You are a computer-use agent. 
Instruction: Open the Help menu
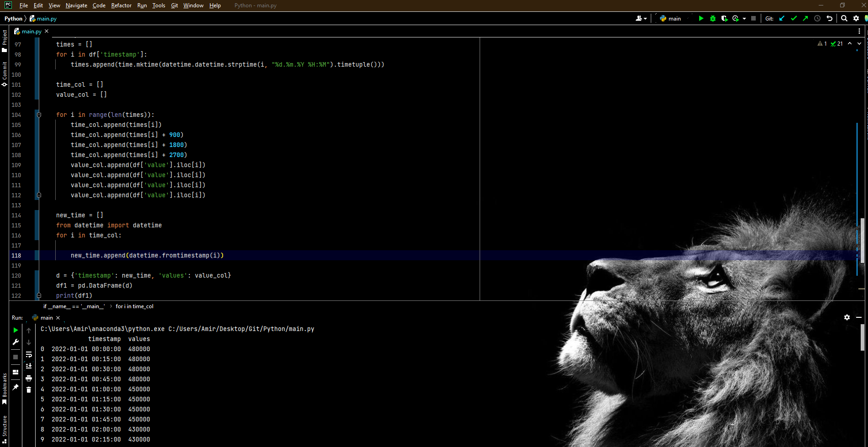[x=215, y=5]
